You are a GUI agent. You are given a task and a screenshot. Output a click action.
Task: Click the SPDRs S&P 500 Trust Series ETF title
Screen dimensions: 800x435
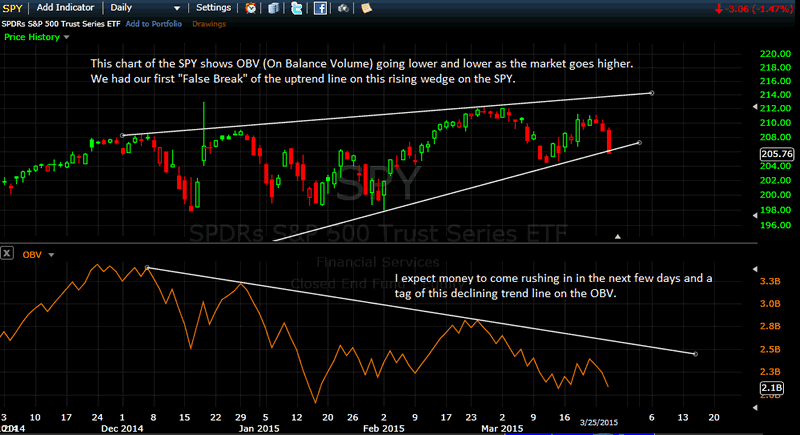[61, 24]
